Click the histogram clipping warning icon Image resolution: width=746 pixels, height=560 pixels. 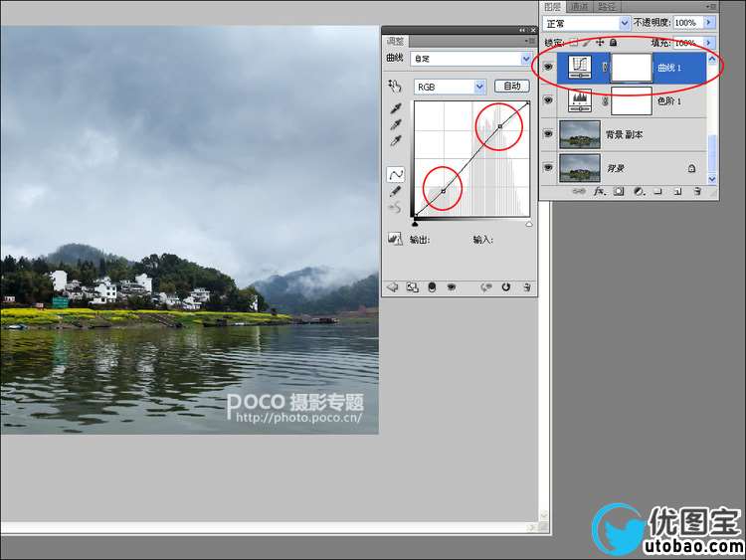pos(395,239)
